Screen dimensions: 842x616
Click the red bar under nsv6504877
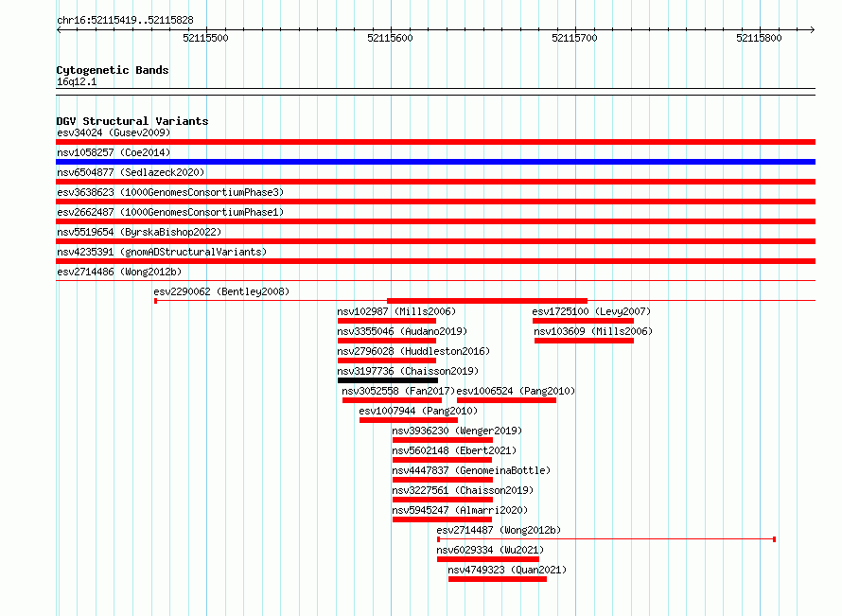coord(435,182)
